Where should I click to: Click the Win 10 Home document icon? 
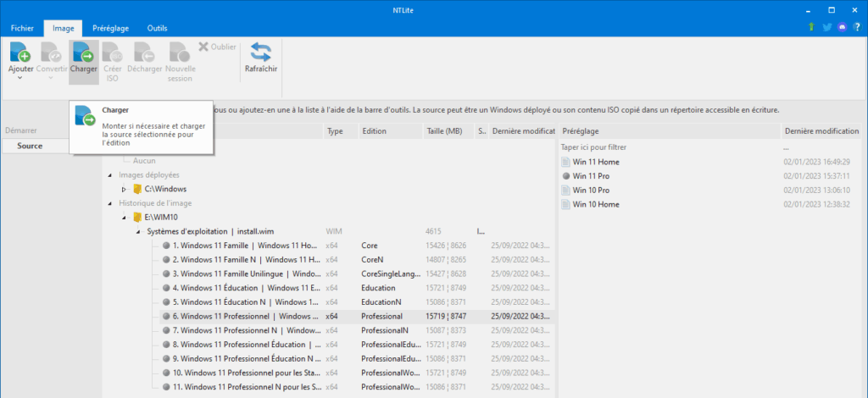pyautogui.click(x=565, y=205)
